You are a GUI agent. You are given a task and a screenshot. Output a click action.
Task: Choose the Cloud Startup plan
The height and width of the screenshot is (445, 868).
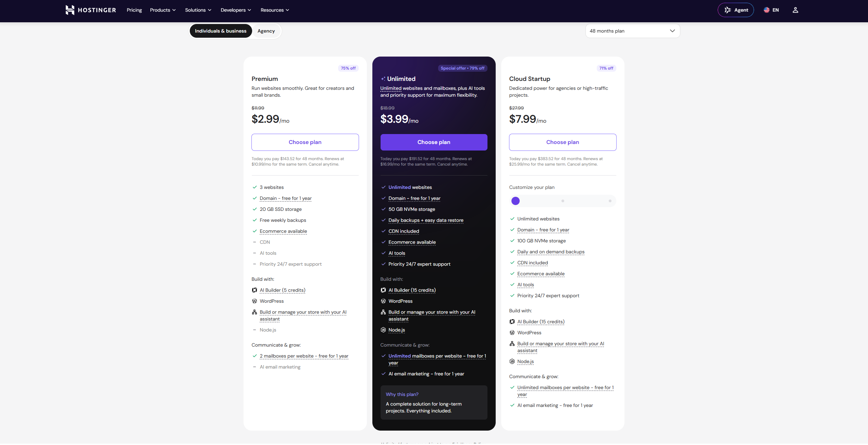[562, 142]
